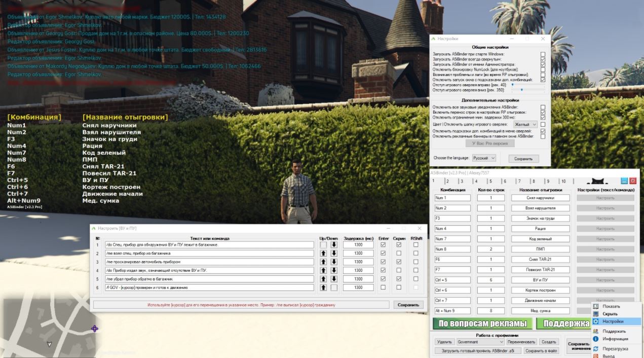Move line 4 down with its arrow
Image resolution: width=644 pixels, height=358 pixels.
[x=334, y=271]
